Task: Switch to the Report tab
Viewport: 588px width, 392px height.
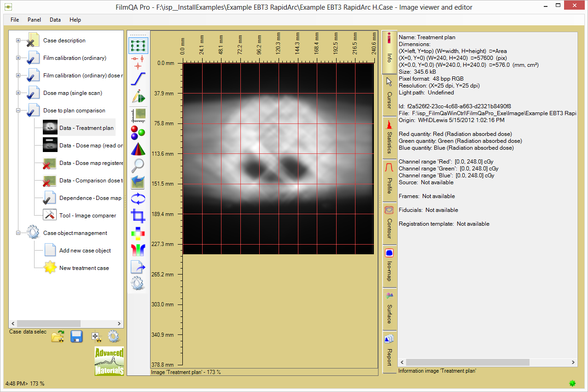Action: pos(389,351)
